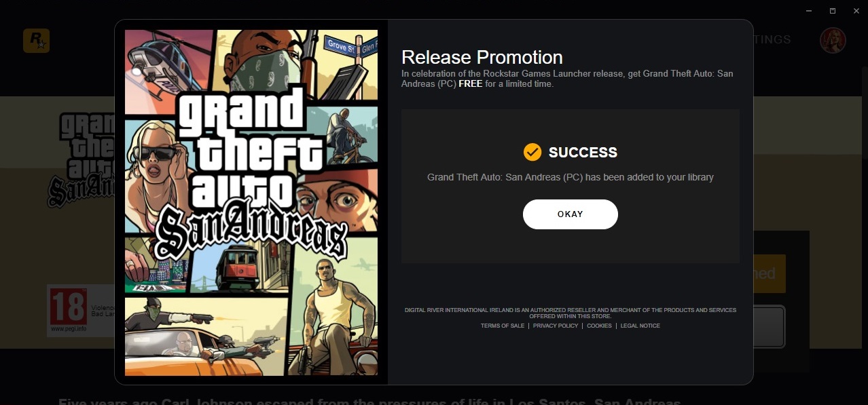Click the San Andreas cover art image

tap(251, 202)
